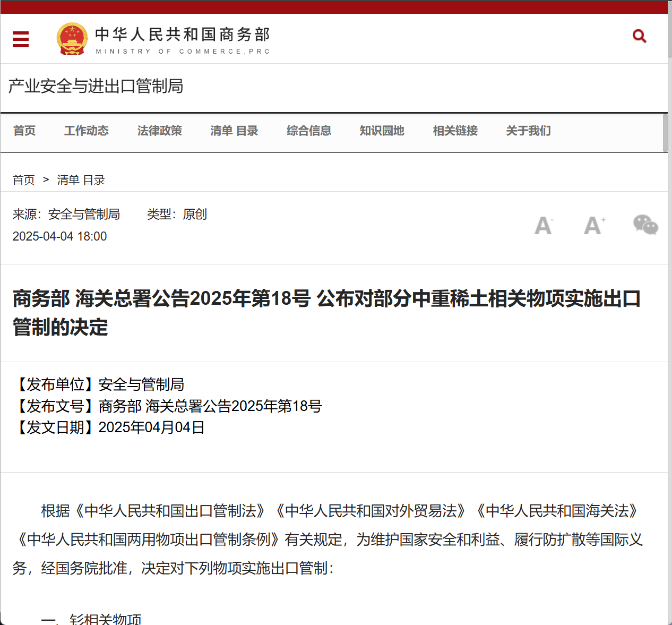Click the section heading 一、钐相关物项

(x=91, y=619)
